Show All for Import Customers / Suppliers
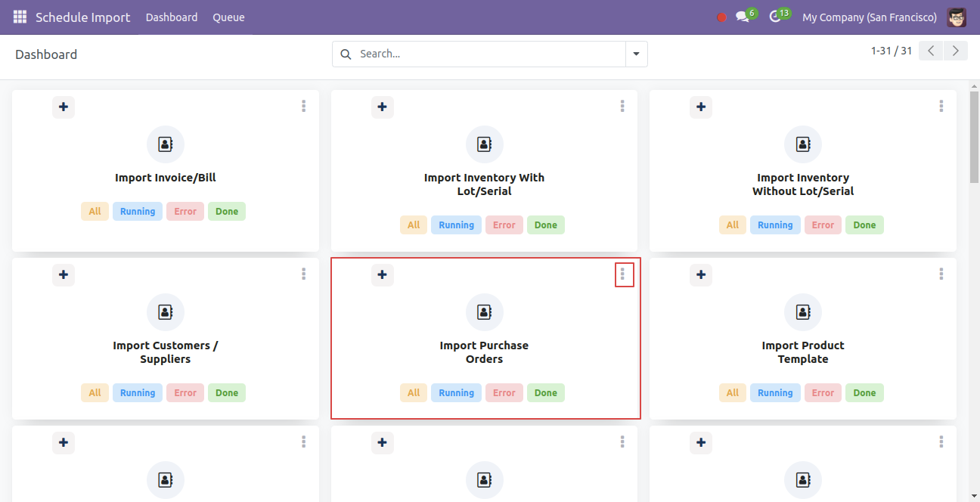 pos(95,393)
